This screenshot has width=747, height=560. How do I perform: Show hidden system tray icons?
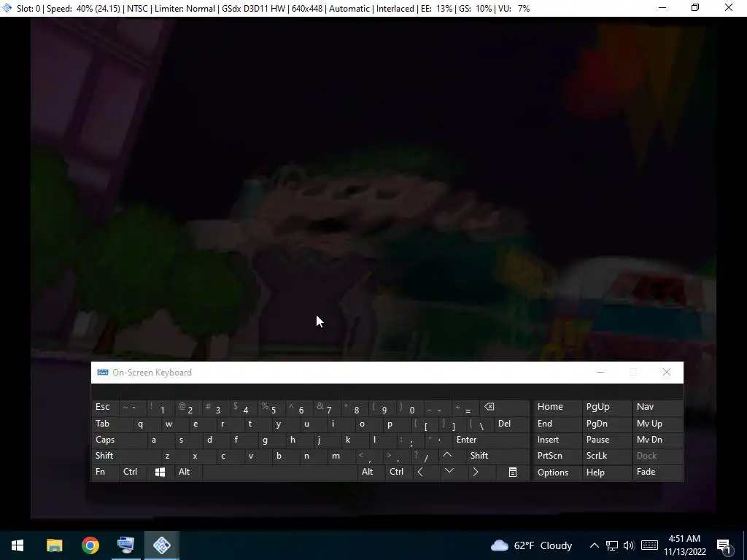pos(594,545)
